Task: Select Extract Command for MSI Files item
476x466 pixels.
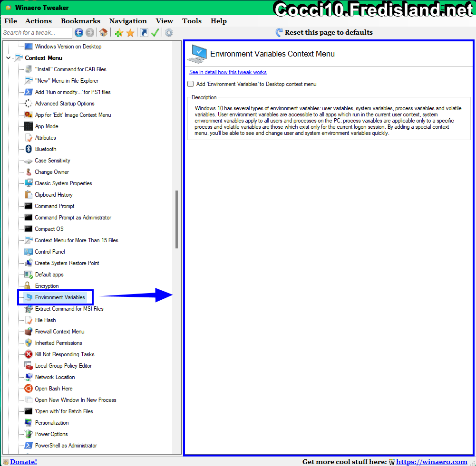Action: (69, 309)
